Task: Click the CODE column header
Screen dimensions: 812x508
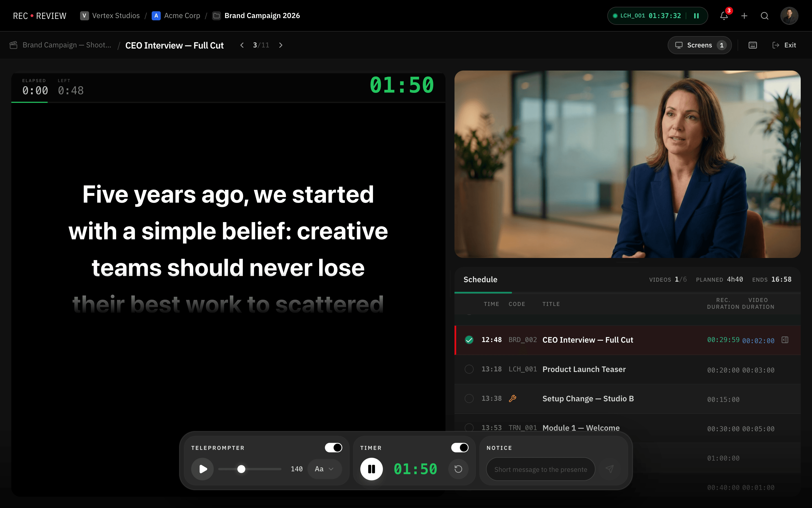Action: coord(517,304)
